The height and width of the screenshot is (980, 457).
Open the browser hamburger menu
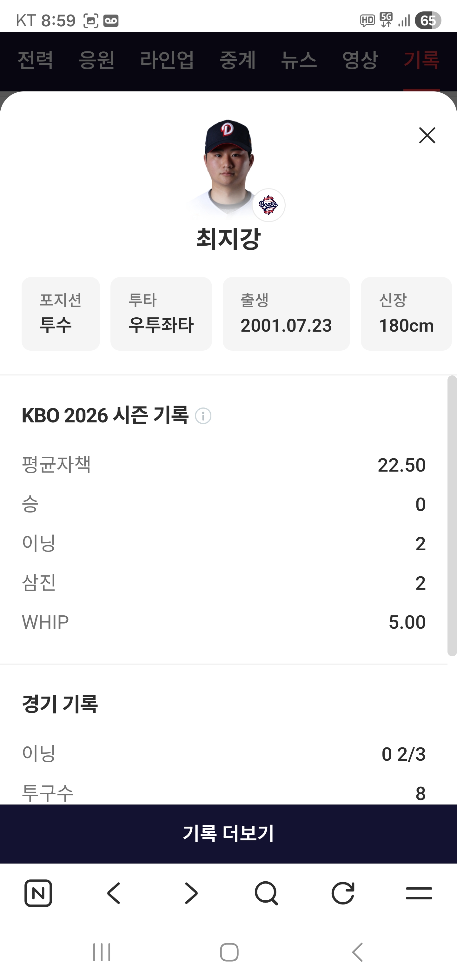[419, 893]
